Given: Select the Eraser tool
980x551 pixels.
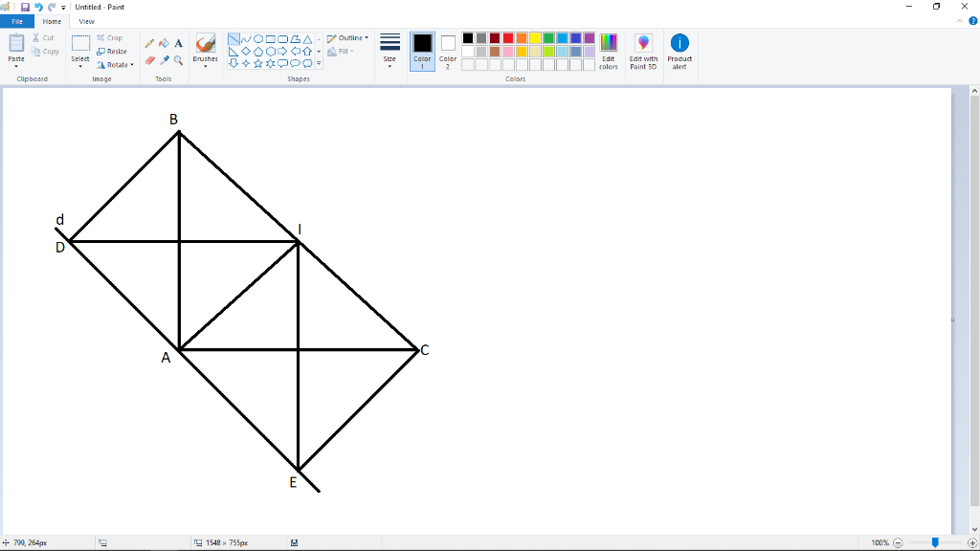Looking at the screenshot, I should tap(149, 60).
